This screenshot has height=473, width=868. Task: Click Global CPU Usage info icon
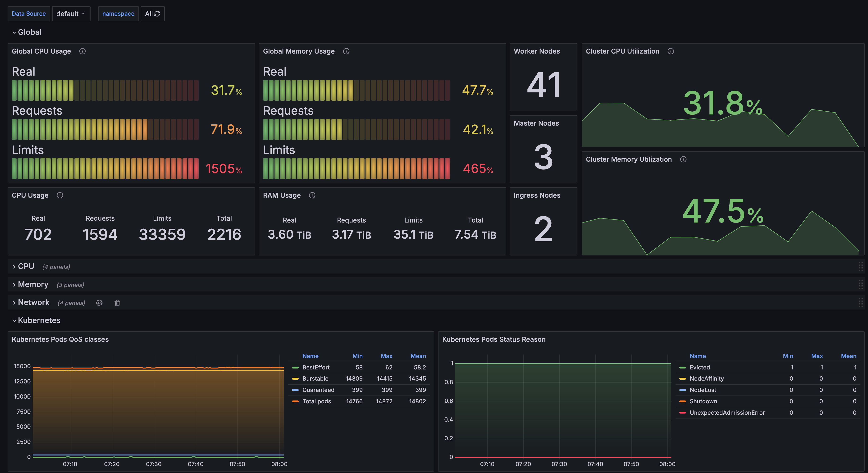pyautogui.click(x=82, y=51)
